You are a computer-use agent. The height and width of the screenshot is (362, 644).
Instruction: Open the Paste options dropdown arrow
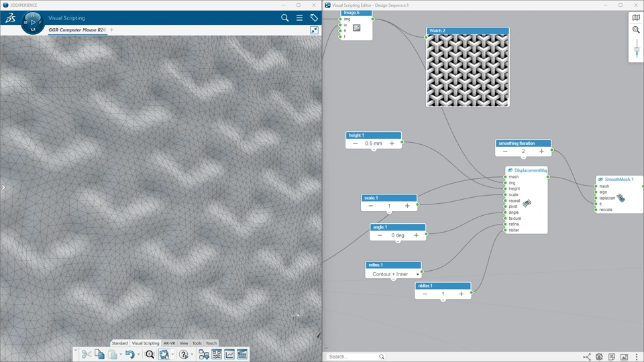point(120,354)
